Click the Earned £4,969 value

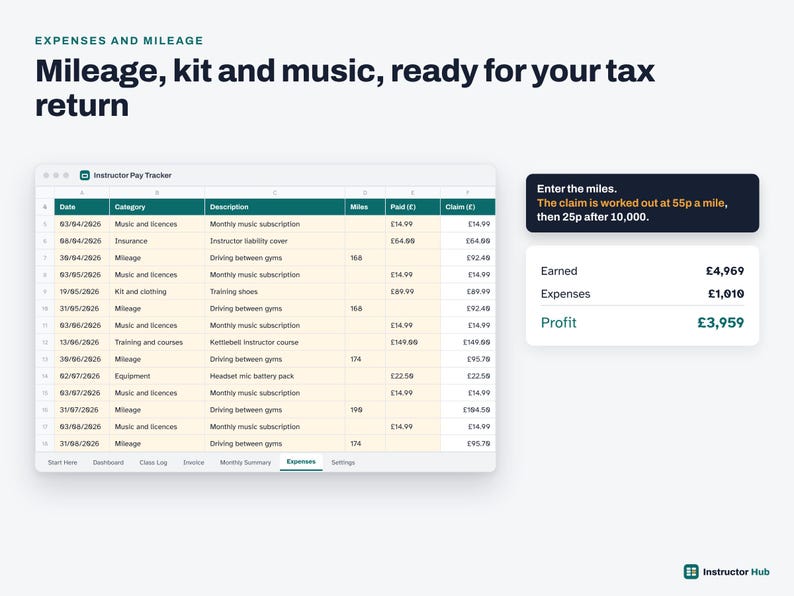click(725, 271)
